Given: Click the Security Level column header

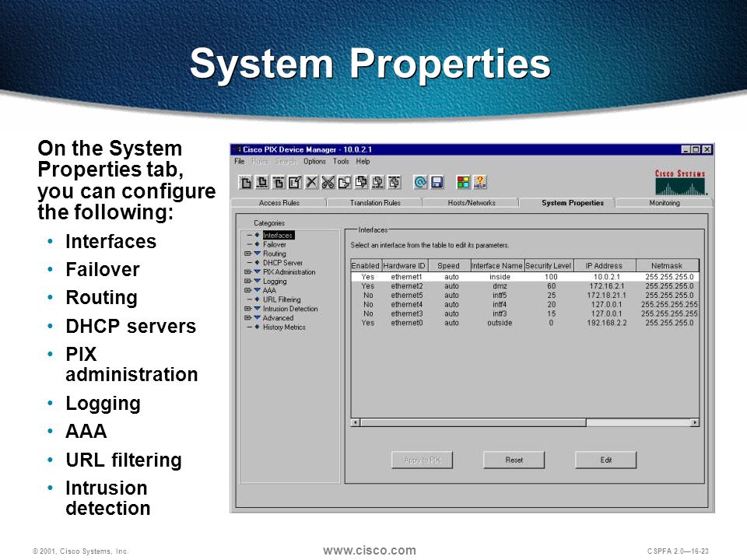Looking at the screenshot, I should point(549,266).
